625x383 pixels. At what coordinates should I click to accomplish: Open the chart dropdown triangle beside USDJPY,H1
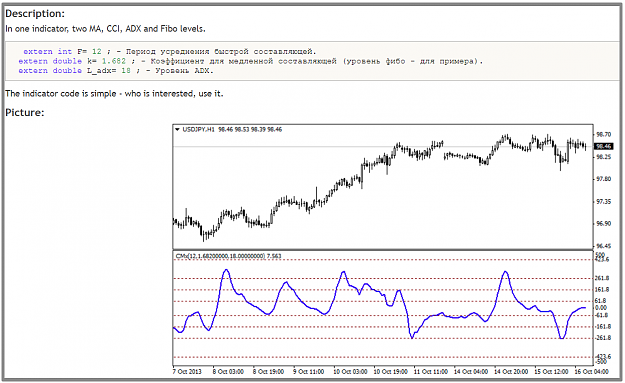[177, 130]
